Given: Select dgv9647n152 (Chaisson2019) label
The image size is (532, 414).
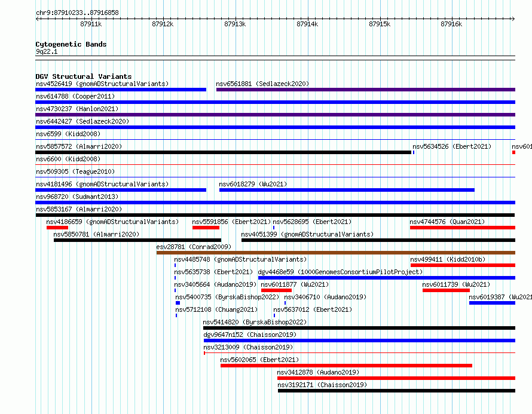Looking at the screenshot, I should 250,335.
